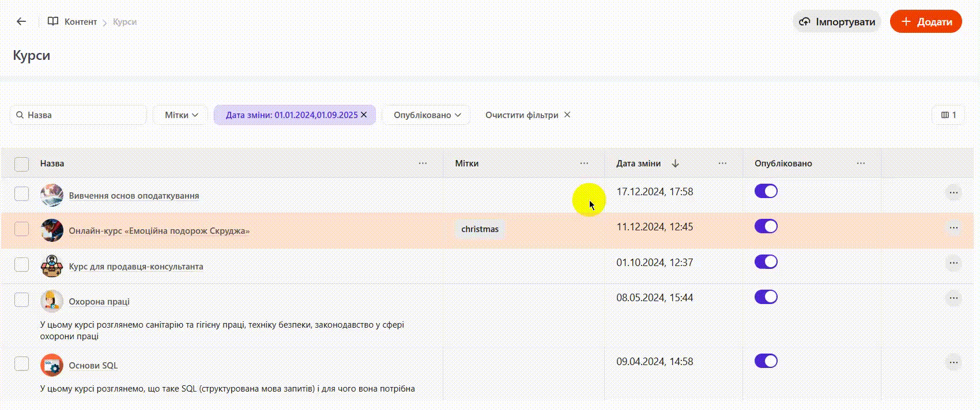The image size is (980, 410).
Task: Toggle published switch for Вивчення основ оподаткування
Action: [766, 191]
